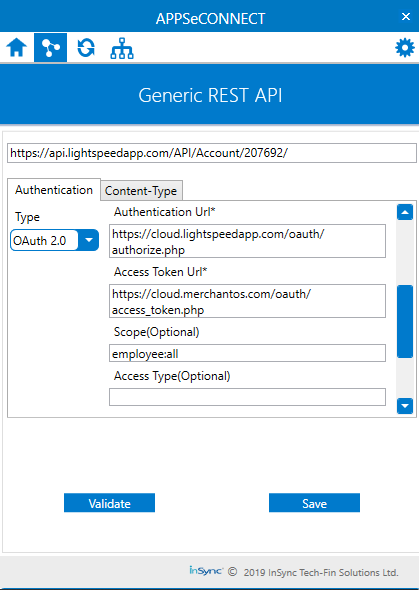Click the scrollbar up arrow

[405, 212]
